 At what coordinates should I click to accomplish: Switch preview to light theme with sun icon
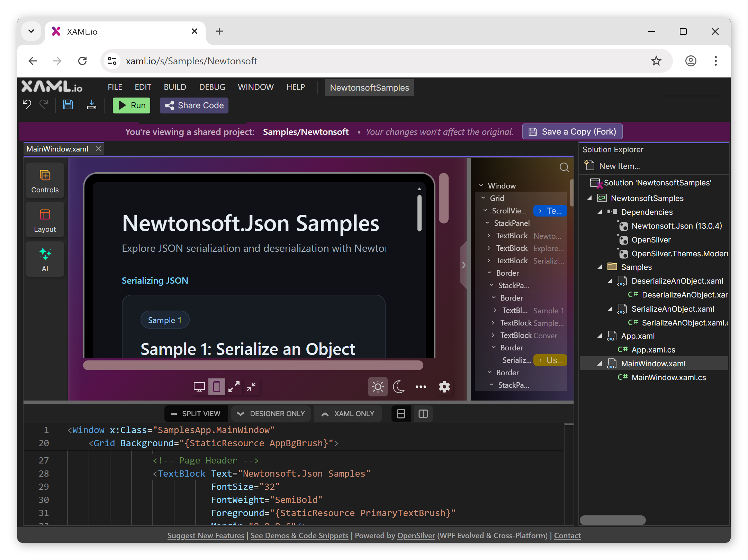point(378,387)
